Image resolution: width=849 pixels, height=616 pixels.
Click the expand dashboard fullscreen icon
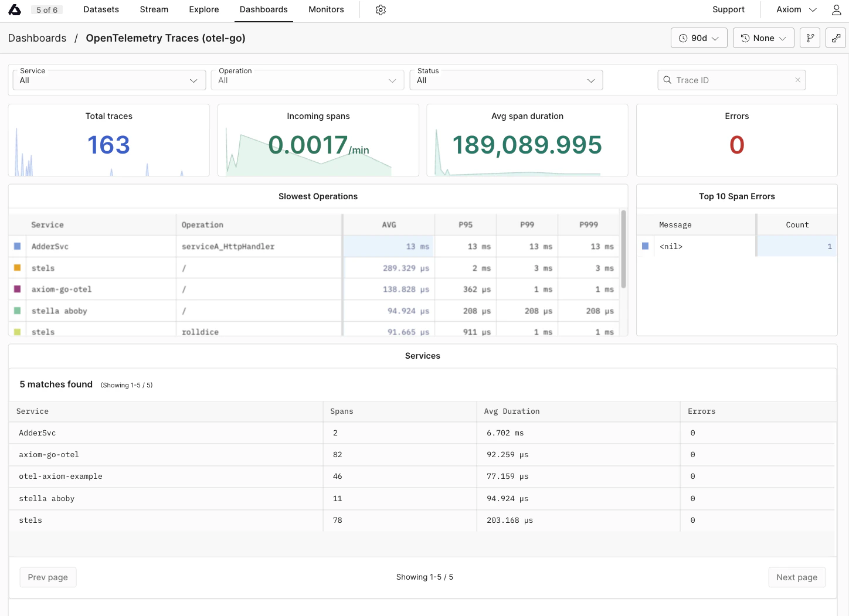836,38
